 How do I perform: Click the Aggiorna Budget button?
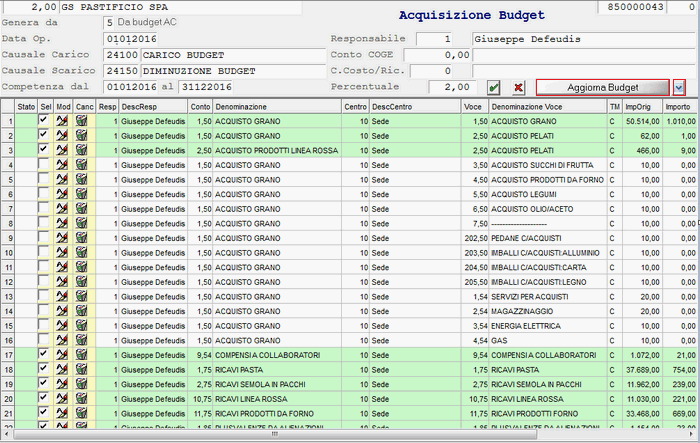(603, 88)
